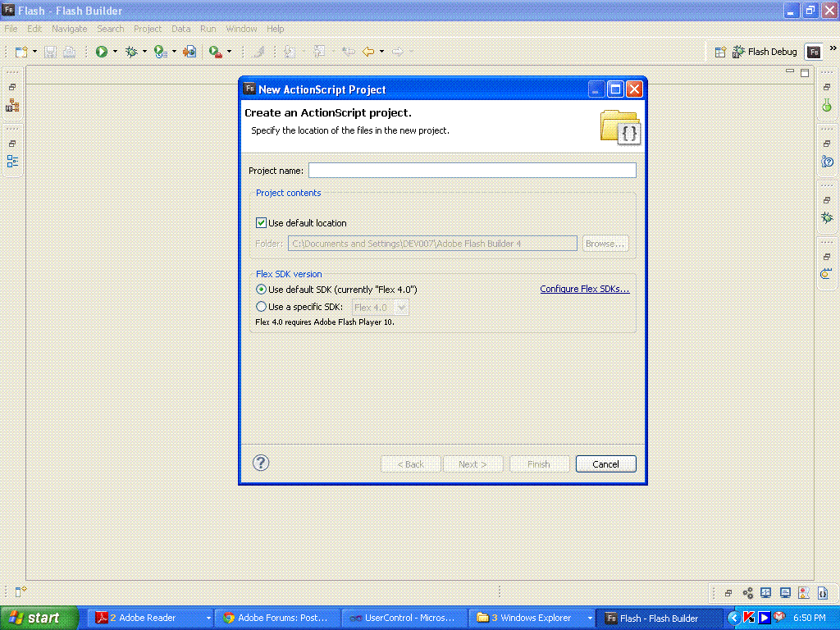This screenshot has height=630, width=840.
Task: Open the Window menu
Action: coord(241,29)
